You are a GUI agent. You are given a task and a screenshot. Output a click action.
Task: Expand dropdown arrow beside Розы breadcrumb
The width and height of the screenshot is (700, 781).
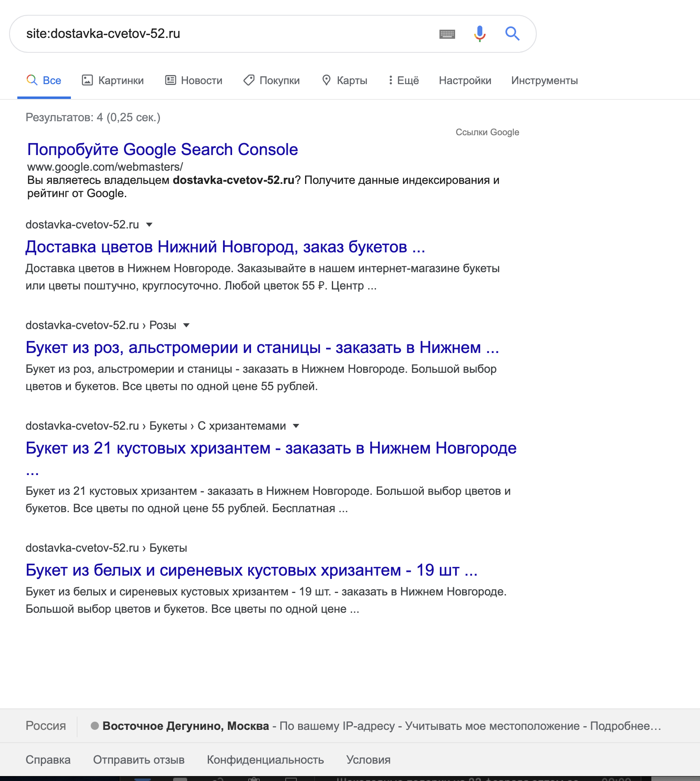(x=186, y=325)
